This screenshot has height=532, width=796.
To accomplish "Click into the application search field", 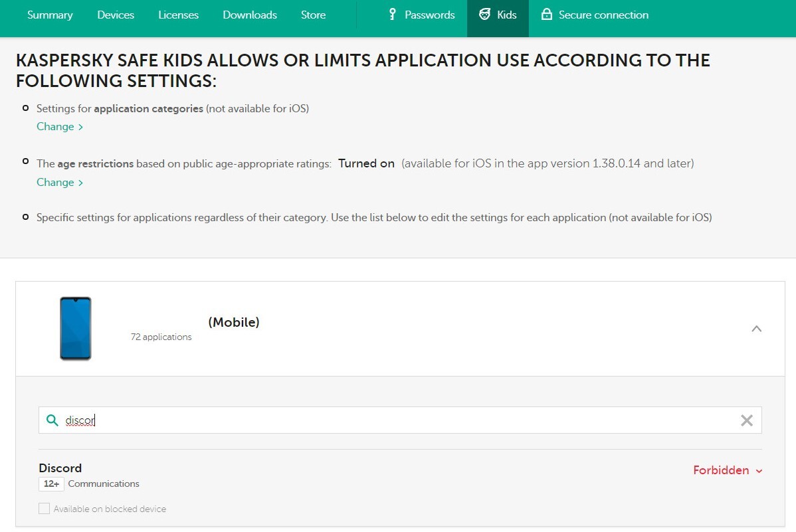I will [399, 420].
